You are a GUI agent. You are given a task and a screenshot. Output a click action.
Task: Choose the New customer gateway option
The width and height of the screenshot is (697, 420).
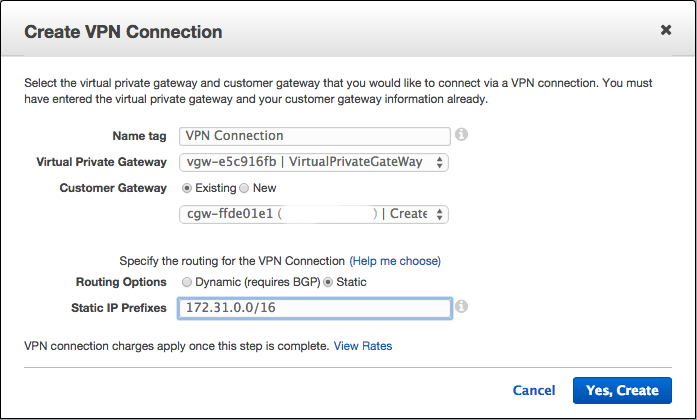coord(244,188)
